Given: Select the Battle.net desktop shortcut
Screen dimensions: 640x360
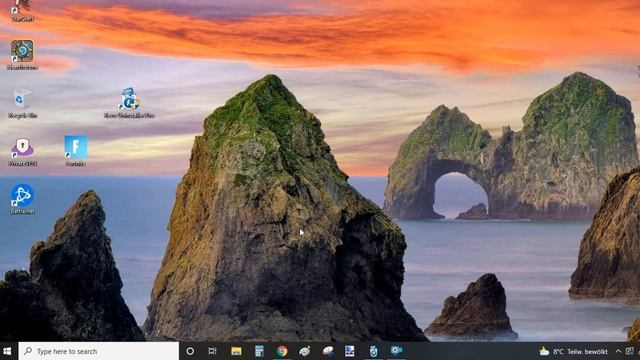Looking at the screenshot, I should click(22, 199).
